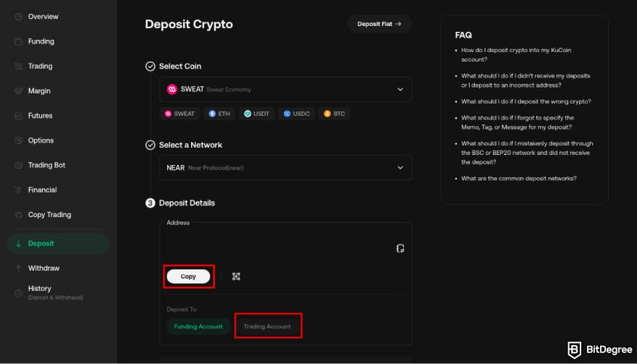637x364 pixels.
Task: Pick the ETH quick-select chip
Action: pyautogui.click(x=219, y=114)
